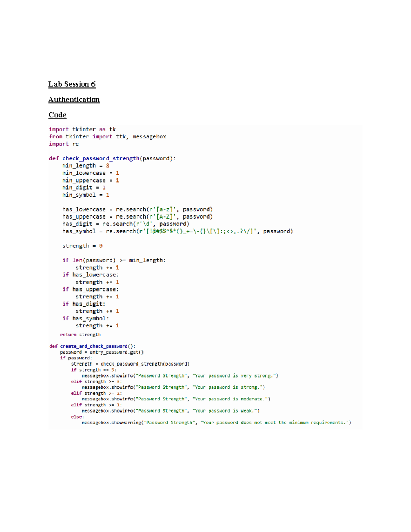Click 'strength = check_password_strength(password)' line
The image size is (411, 532).
130,364
